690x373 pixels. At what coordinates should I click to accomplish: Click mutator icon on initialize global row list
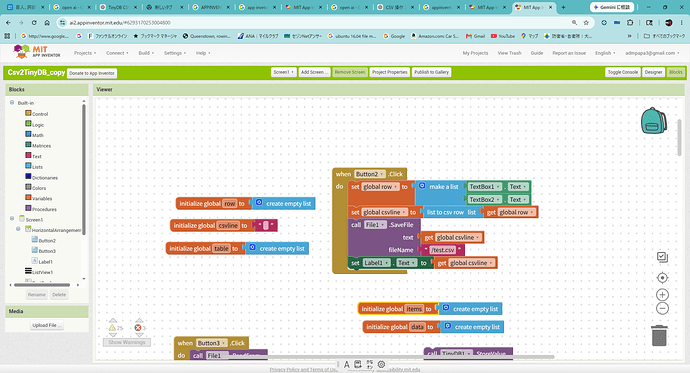(259, 203)
